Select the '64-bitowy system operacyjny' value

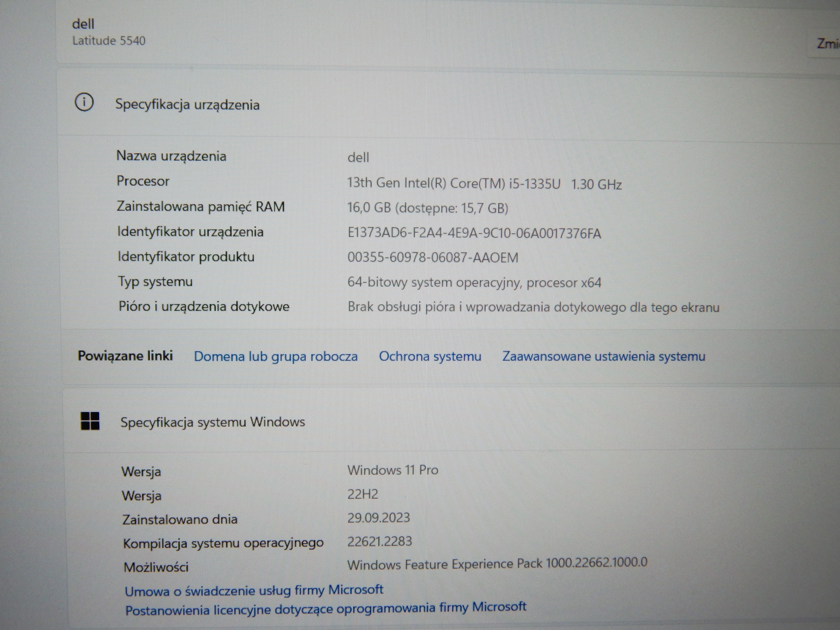tap(474, 283)
